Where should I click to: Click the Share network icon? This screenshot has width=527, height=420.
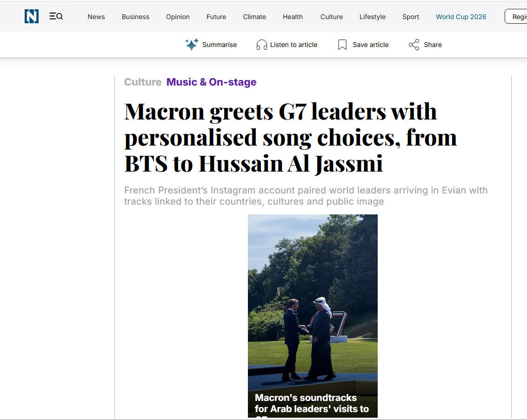414,45
